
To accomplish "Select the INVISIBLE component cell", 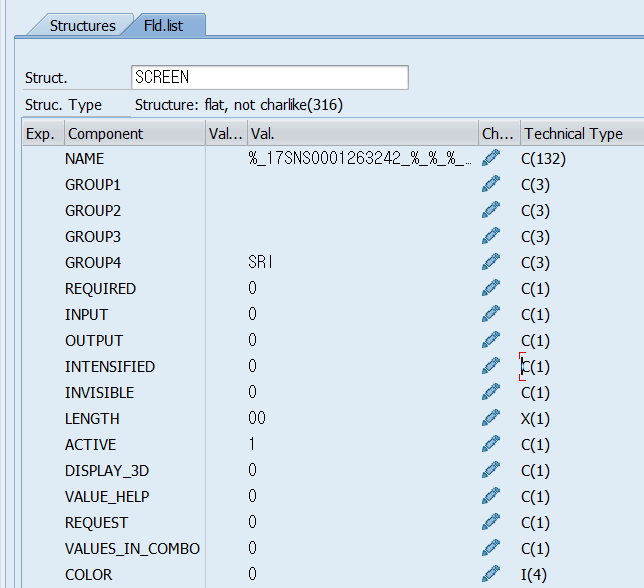I will coord(135,393).
